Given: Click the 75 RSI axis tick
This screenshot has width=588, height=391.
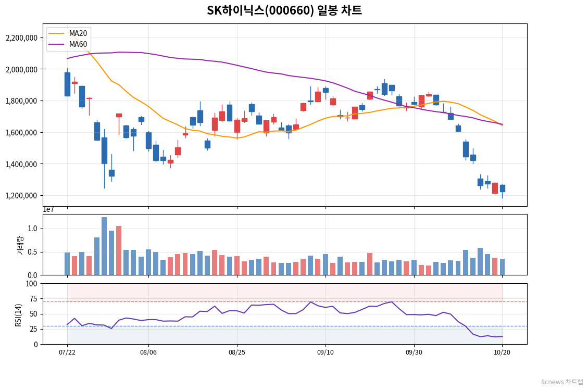Looking at the screenshot, I should click(33, 299).
